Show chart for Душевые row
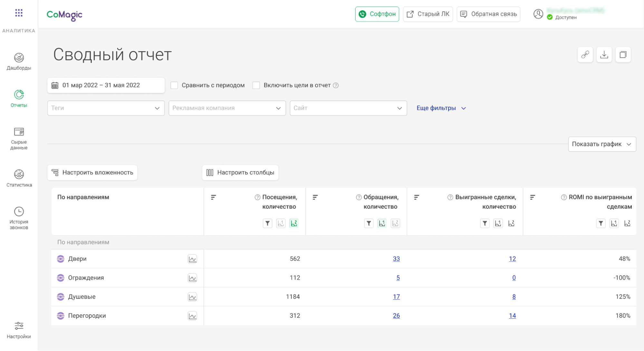Image resolution: width=644 pixels, height=351 pixels. click(x=192, y=297)
